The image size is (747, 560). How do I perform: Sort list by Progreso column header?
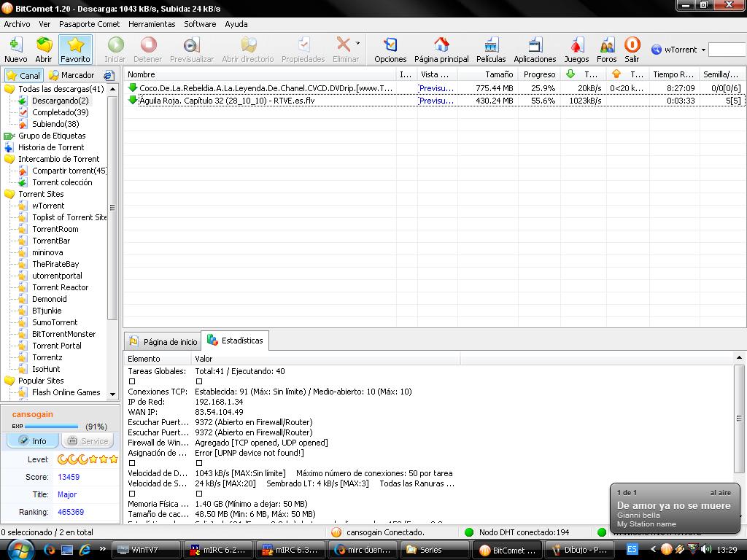click(x=539, y=74)
